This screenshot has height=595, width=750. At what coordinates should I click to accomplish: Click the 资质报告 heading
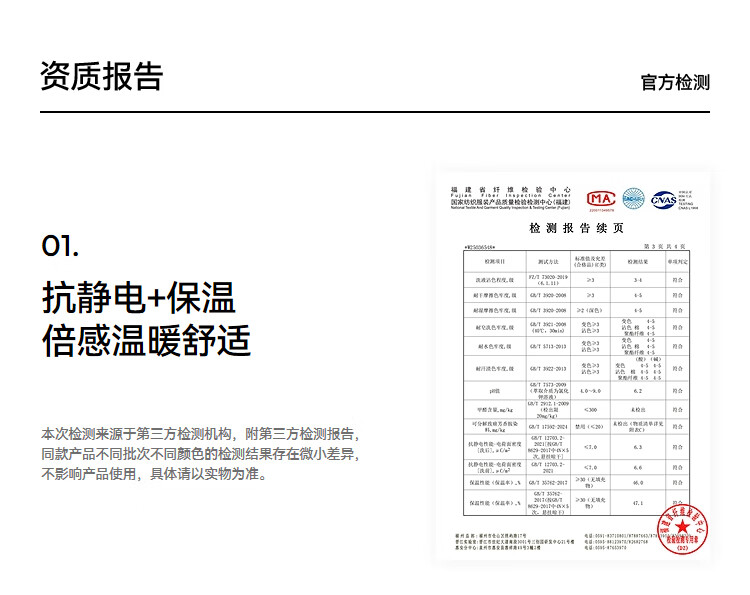click(101, 76)
